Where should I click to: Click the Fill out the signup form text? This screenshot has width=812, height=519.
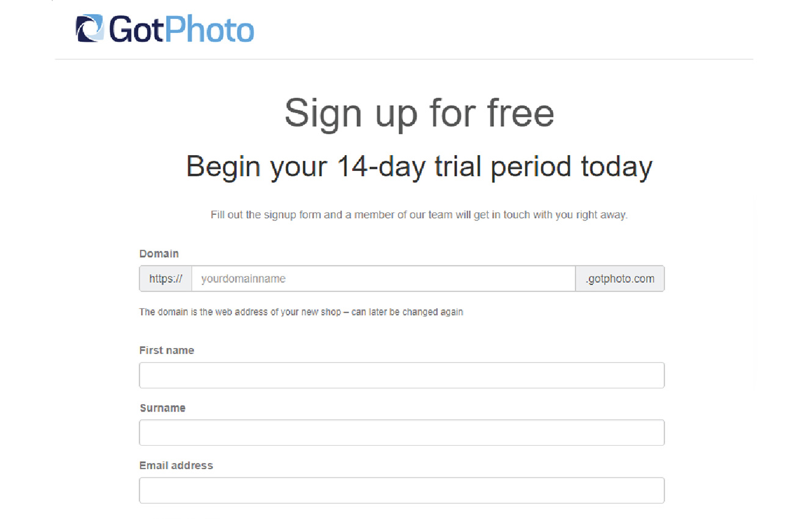419,215
